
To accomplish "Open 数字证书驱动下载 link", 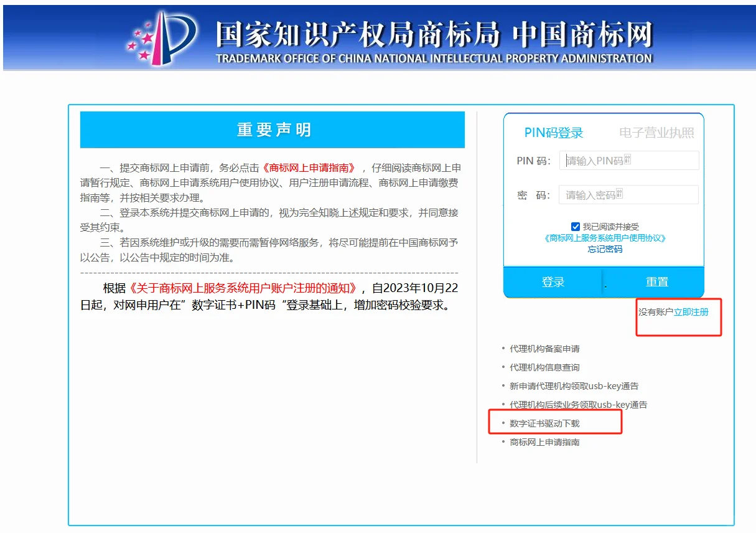I will click(x=544, y=423).
